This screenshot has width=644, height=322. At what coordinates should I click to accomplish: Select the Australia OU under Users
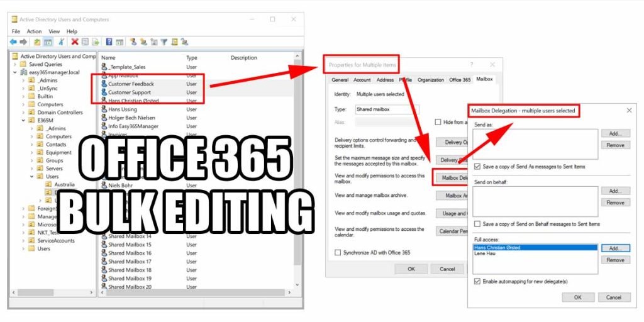[65, 184]
